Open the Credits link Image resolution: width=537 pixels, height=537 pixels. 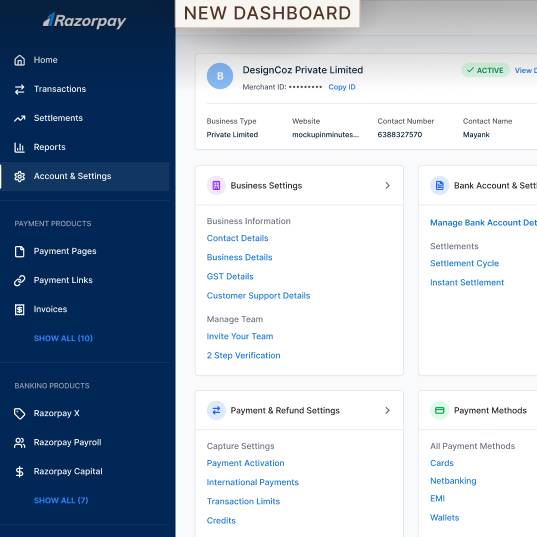point(221,521)
